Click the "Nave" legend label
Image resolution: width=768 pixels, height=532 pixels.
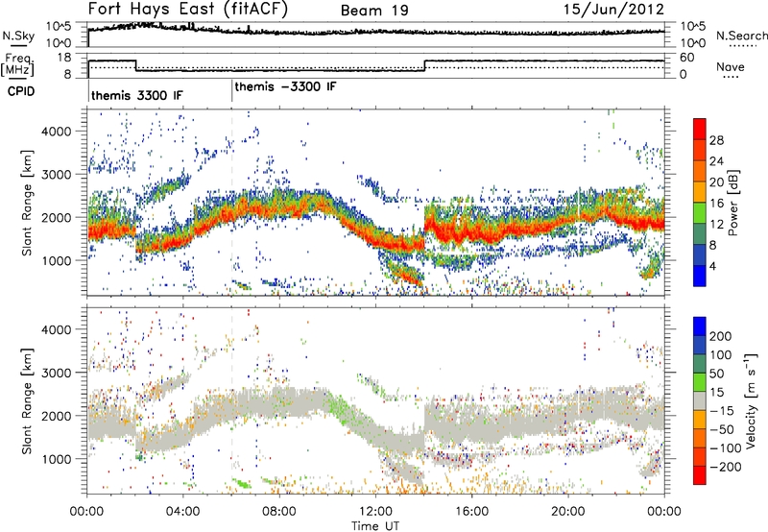[730, 67]
